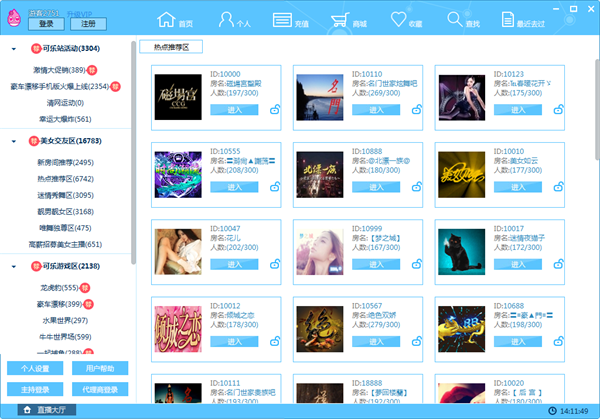The image size is (600, 419).
Task: Open the Personal (个人) profile icon
Action: tap(226, 20)
